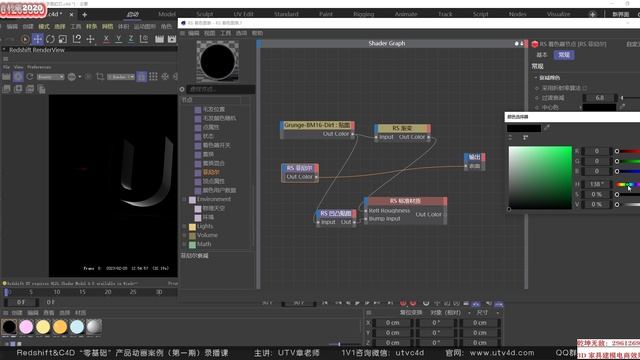The image size is (640, 360).
Task: Close the c4d document tab
Action: [71, 15]
